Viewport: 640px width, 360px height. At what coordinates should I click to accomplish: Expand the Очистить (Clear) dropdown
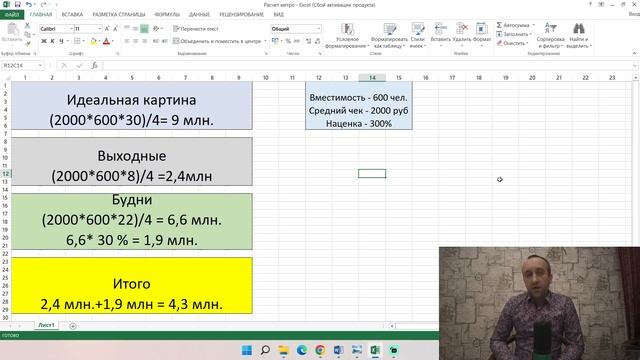527,43
